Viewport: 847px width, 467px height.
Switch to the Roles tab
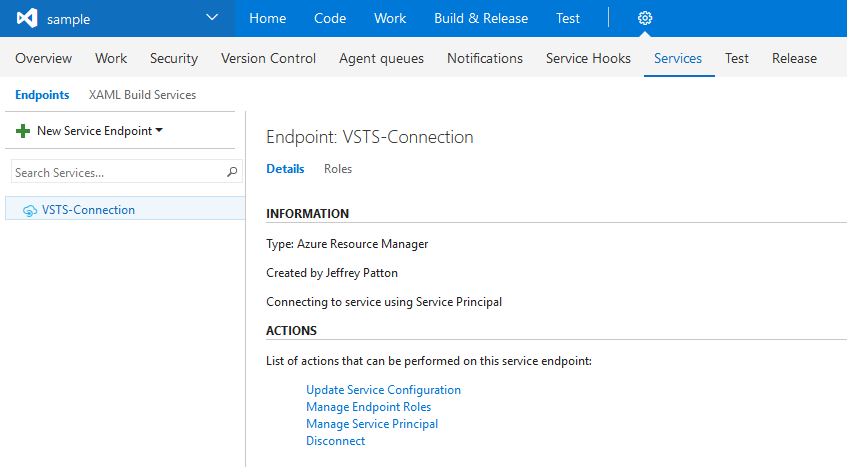(338, 169)
